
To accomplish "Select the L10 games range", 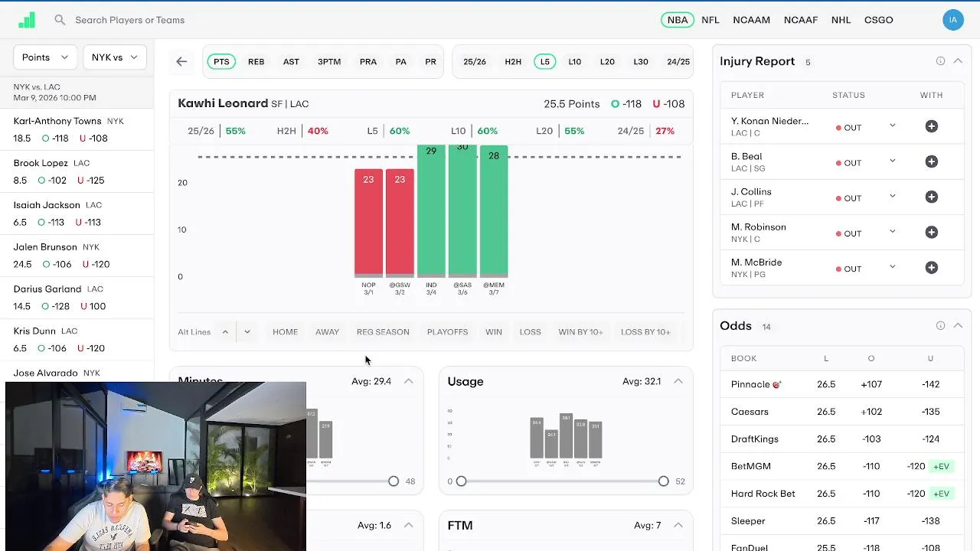I will (x=574, y=62).
